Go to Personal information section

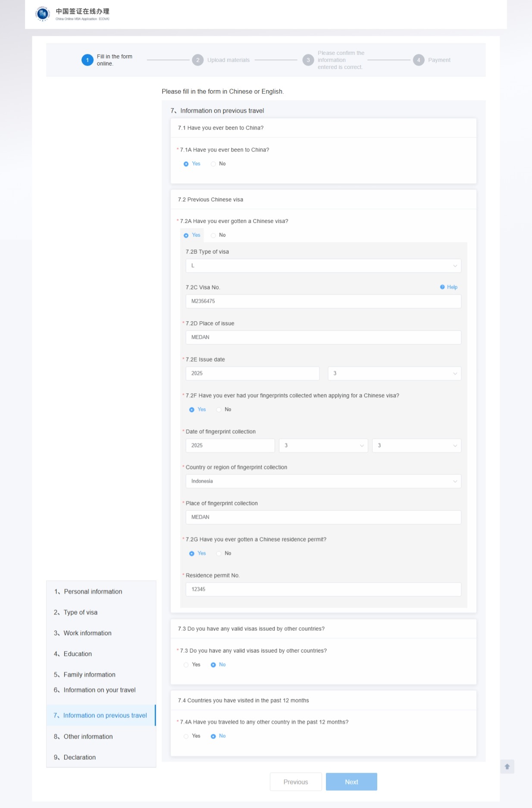[x=93, y=592]
